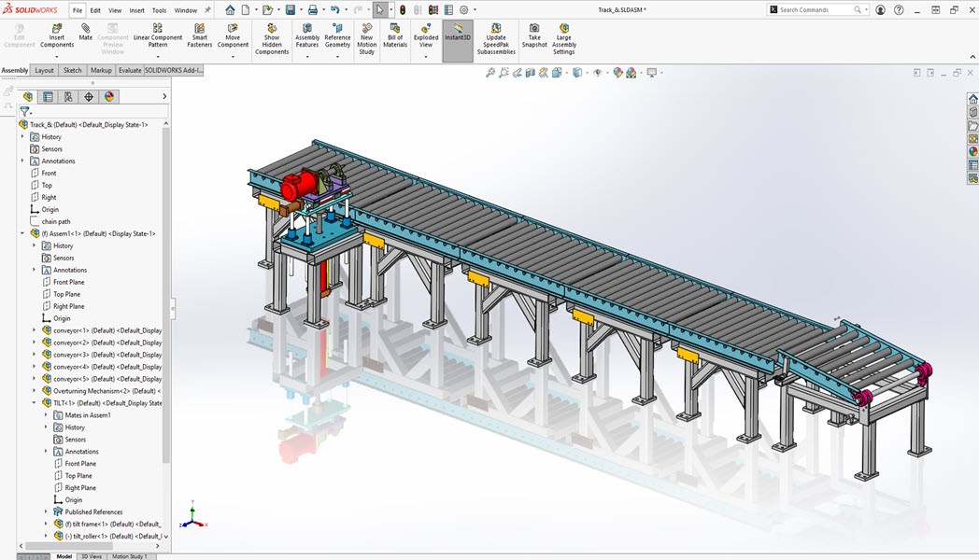This screenshot has width=979, height=560.
Task: Open the DisplayManager color ball tab
Action: pyautogui.click(x=109, y=97)
